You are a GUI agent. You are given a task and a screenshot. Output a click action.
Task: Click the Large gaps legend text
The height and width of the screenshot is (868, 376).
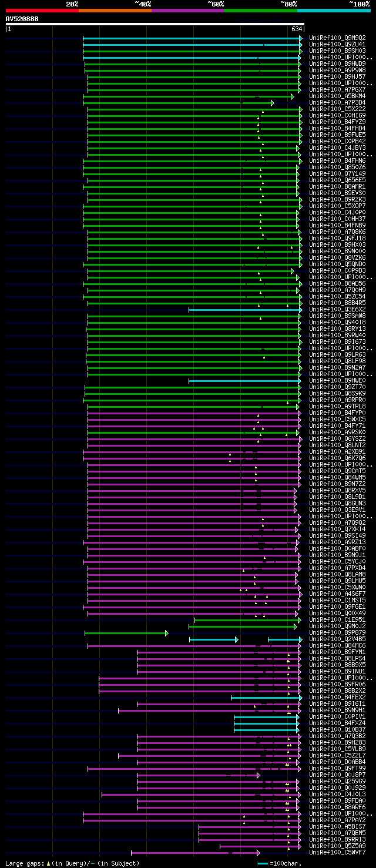(72, 863)
